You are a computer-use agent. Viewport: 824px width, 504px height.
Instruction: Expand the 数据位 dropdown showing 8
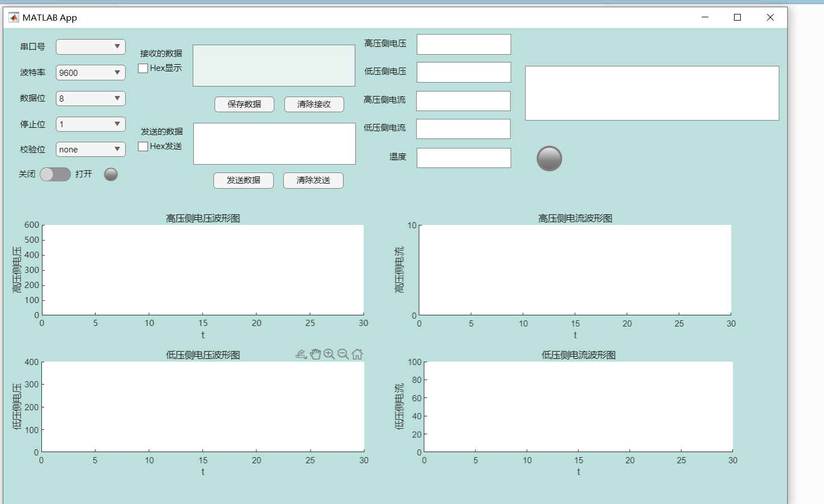coord(91,98)
